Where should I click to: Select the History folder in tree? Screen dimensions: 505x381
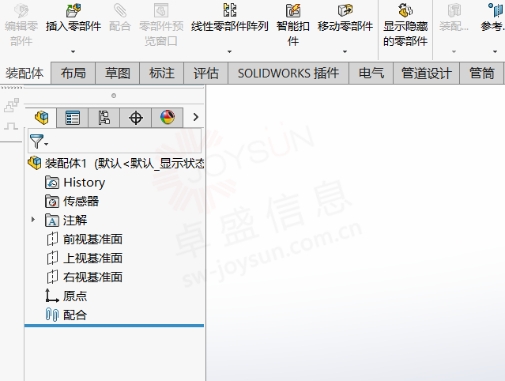point(84,182)
